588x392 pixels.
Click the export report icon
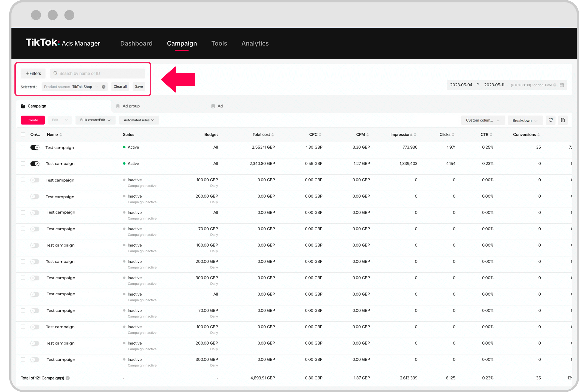coord(563,120)
